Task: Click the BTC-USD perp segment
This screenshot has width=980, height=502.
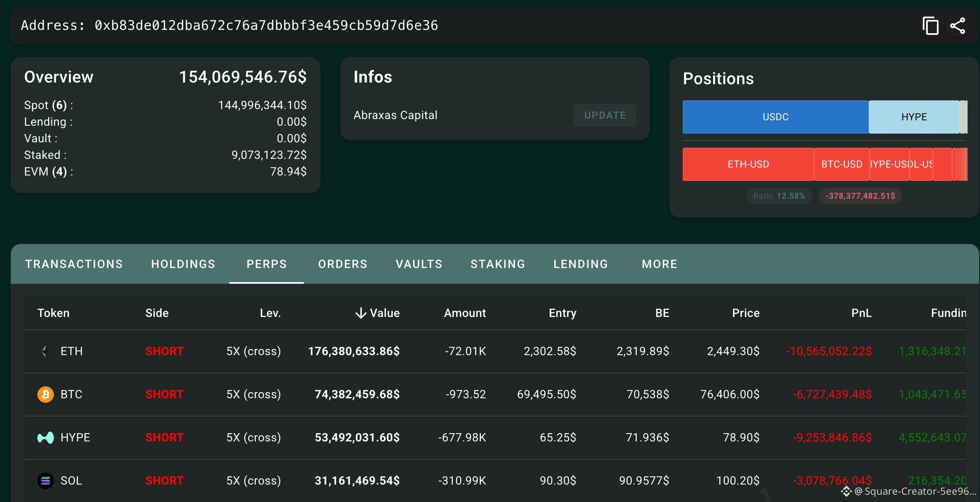Action: coord(842,164)
